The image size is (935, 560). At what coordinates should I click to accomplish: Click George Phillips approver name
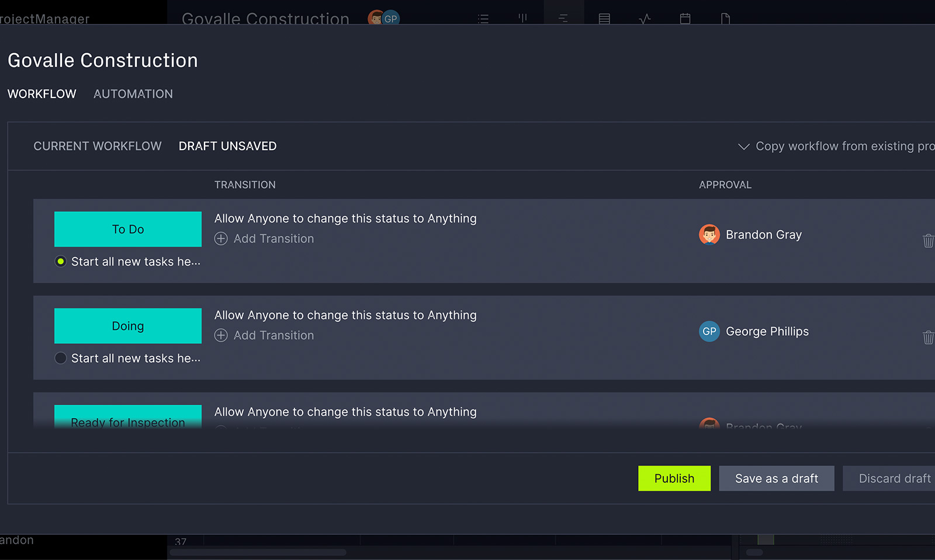767,331
